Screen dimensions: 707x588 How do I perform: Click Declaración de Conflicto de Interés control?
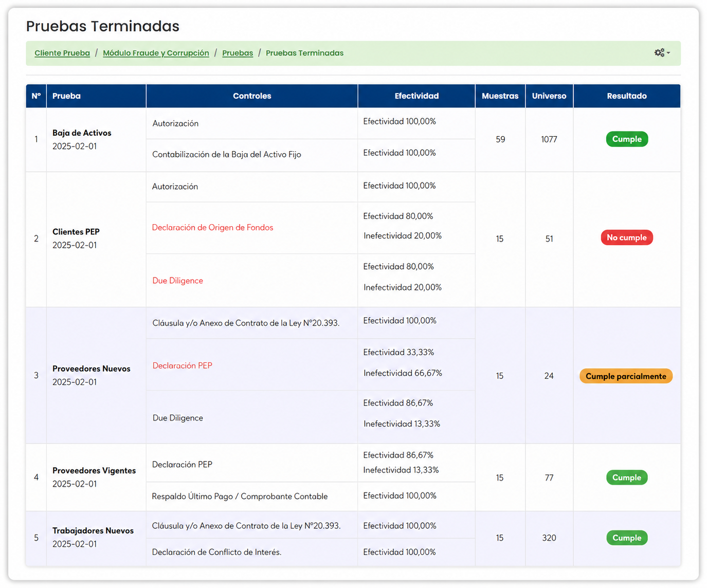(x=216, y=552)
